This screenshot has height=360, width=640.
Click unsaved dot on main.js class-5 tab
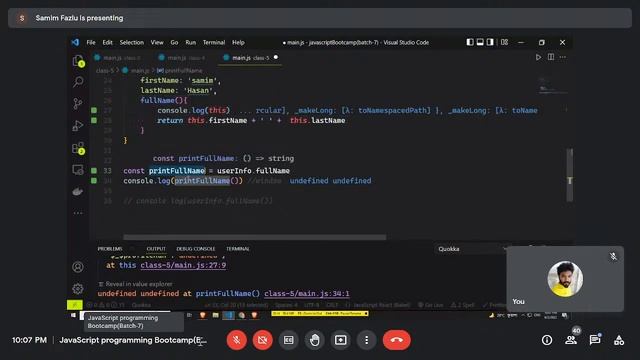276,58
